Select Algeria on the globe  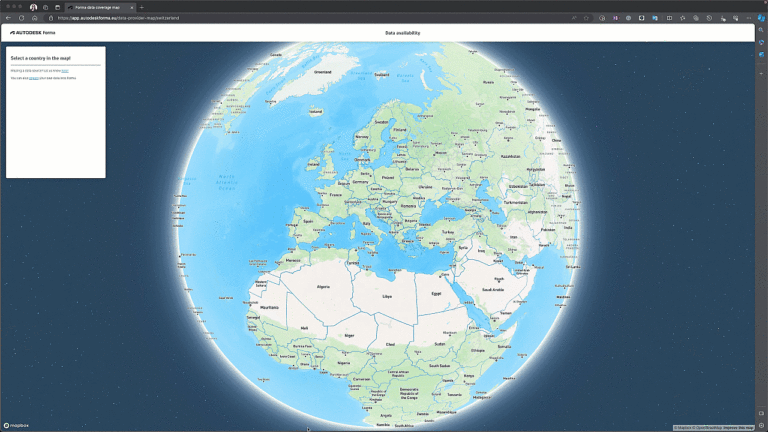coord(323,287)
